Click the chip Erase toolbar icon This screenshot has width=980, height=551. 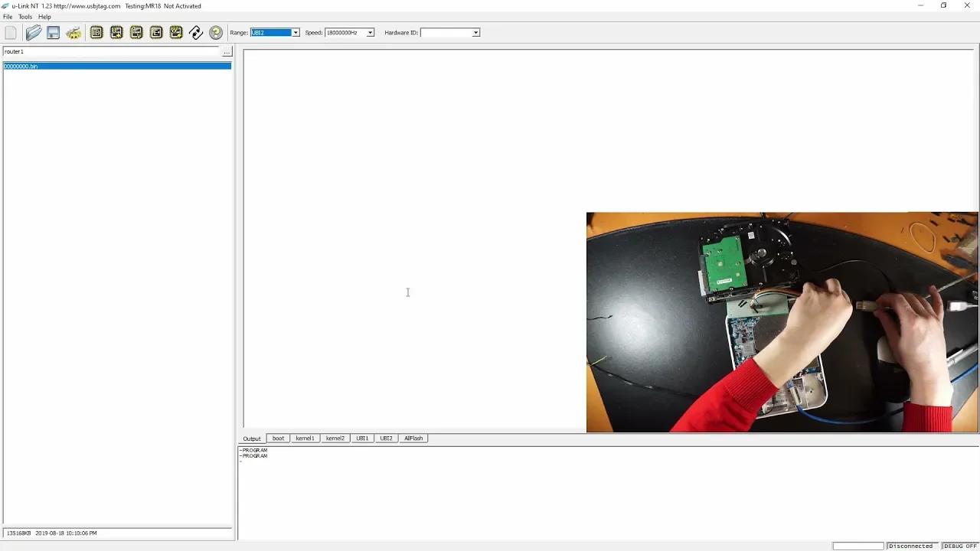[x=155, y=32]
